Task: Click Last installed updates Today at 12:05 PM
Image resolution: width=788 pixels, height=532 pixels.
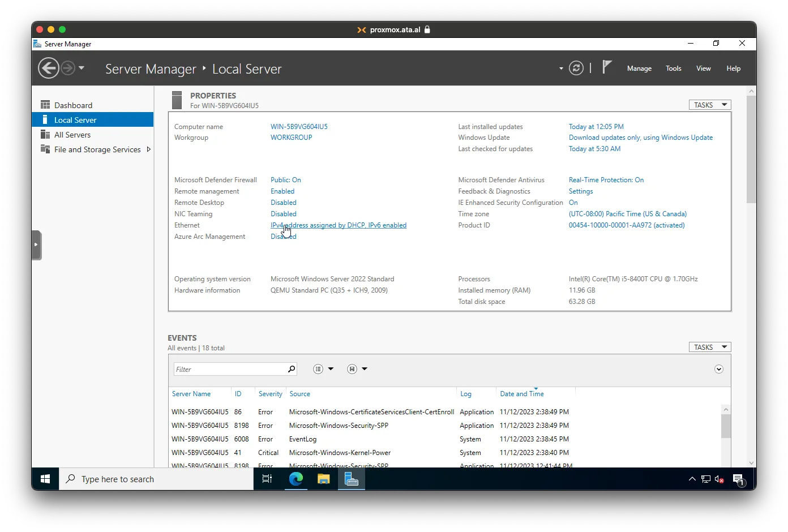Action: 596,127
